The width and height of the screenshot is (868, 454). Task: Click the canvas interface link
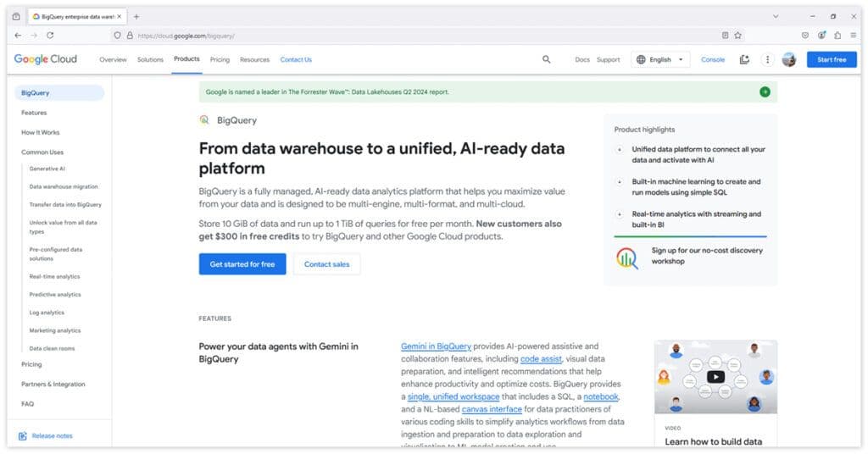(492, 409)
